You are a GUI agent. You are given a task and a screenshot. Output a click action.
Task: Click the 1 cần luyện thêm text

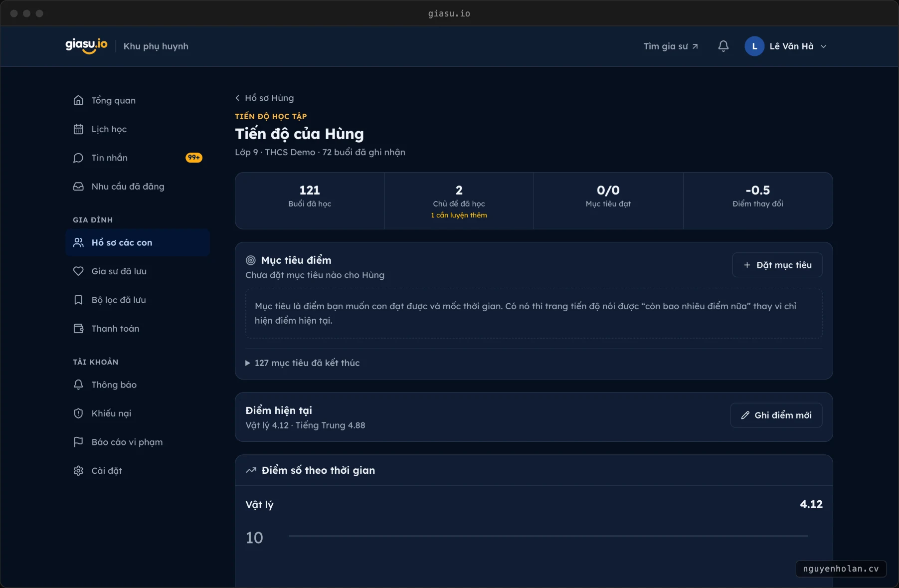click(x=459, y=215)
